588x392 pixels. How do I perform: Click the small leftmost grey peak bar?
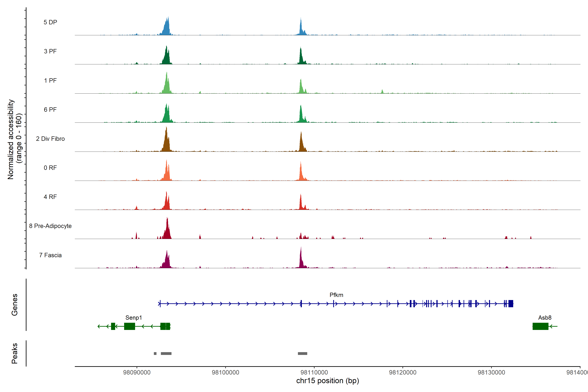click(155, 353)
